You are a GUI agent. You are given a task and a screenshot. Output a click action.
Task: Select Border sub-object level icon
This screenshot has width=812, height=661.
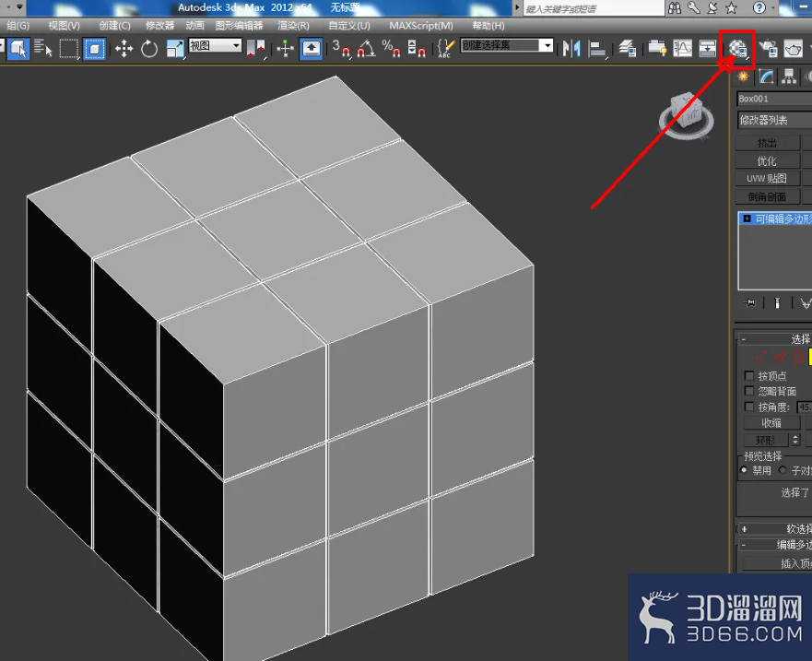798,357
